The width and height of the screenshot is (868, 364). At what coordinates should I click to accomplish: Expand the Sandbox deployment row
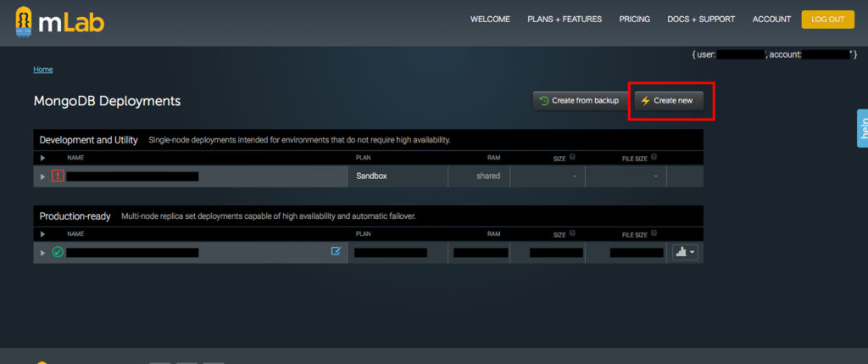[x=42, y=176]
